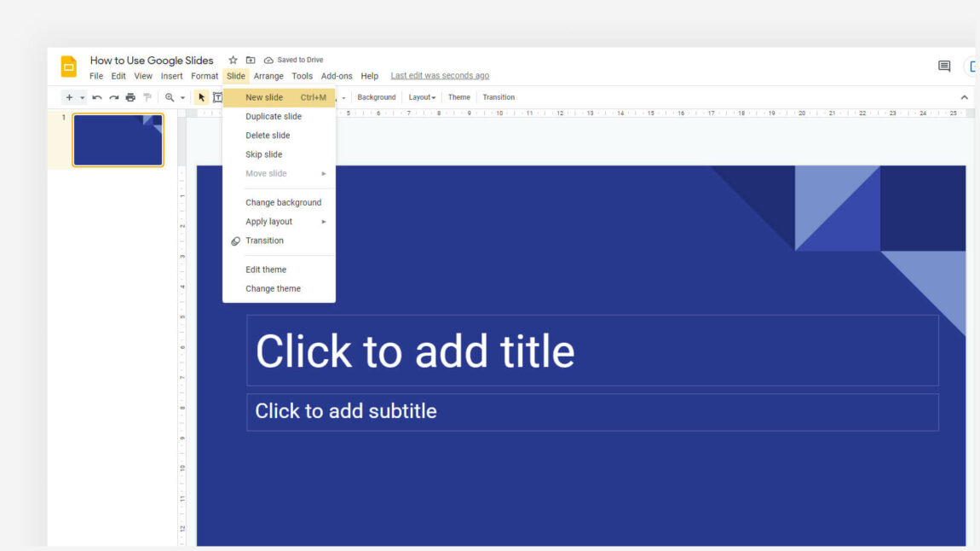Viewport: 980px width, 551px height.
Task: Open the Theme panel
Action: click(458, 96)
